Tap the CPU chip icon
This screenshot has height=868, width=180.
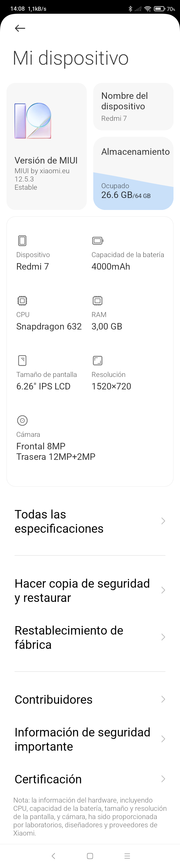point(22,300)
